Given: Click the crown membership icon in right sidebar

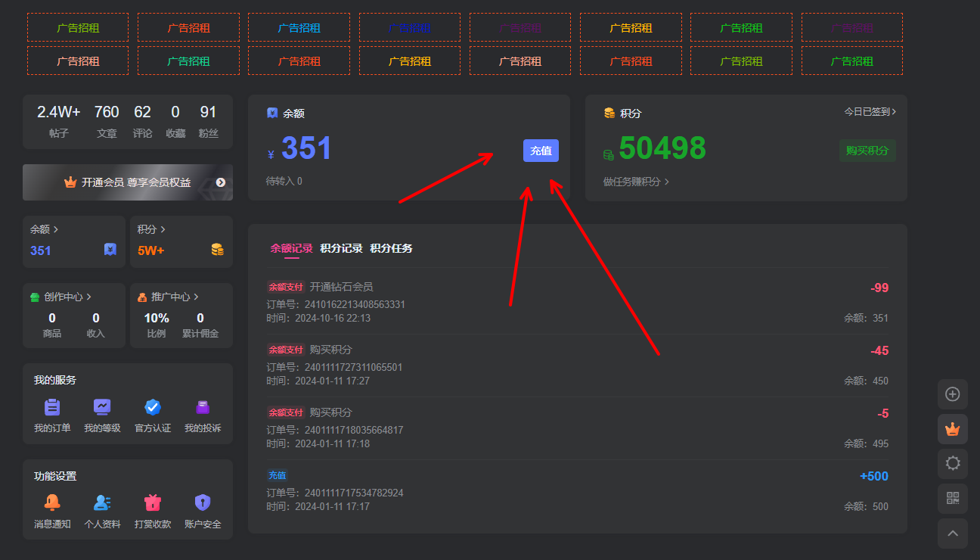Looking at the screenshot, I should (952, 429).
